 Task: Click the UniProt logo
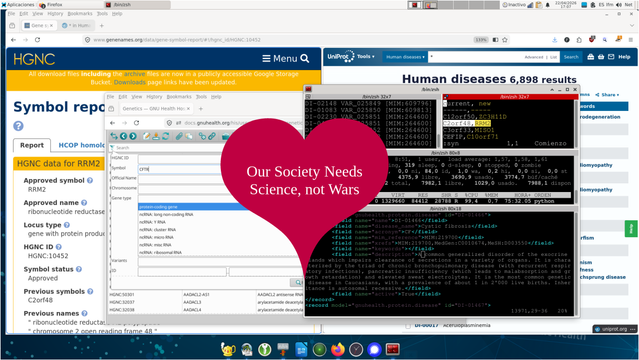[x=341, y=57]
